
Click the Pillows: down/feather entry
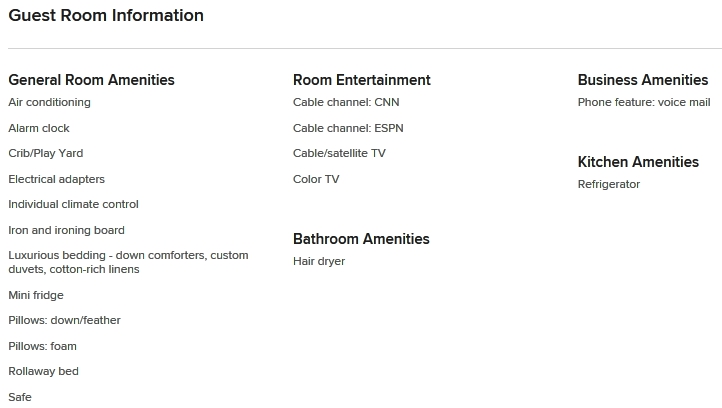pos(64,320)
